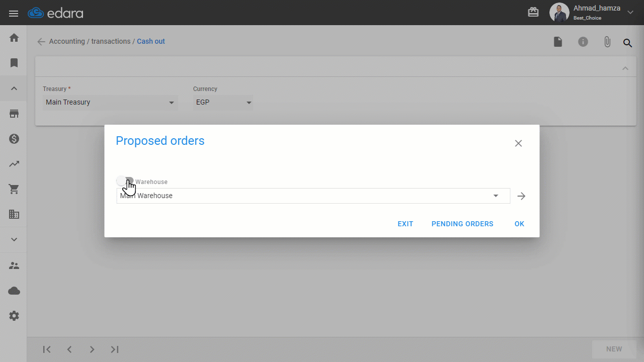This screenshot has height=362, width=644.
Task: Open the settings gear in sidebar
Action: 14,316
